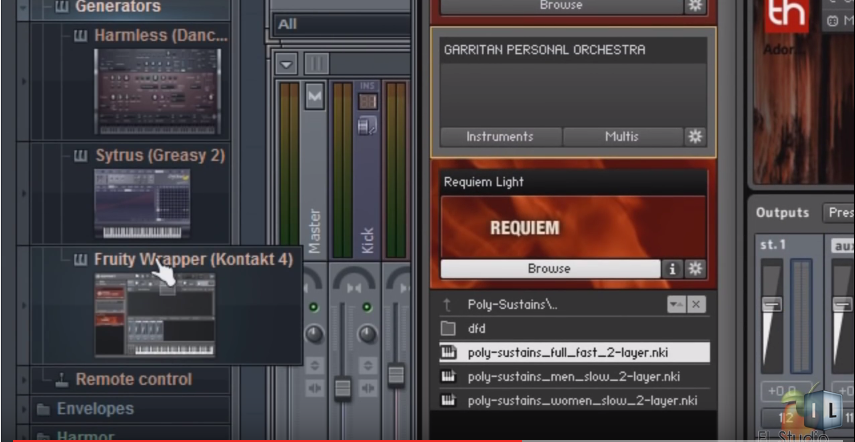Select the Kick mixer track

pos(368,240)
